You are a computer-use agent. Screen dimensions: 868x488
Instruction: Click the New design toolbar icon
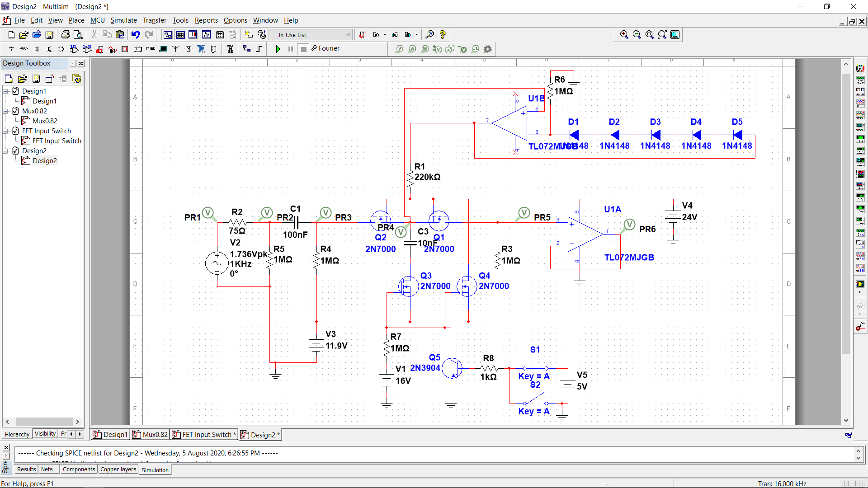(x=11, y=35)
